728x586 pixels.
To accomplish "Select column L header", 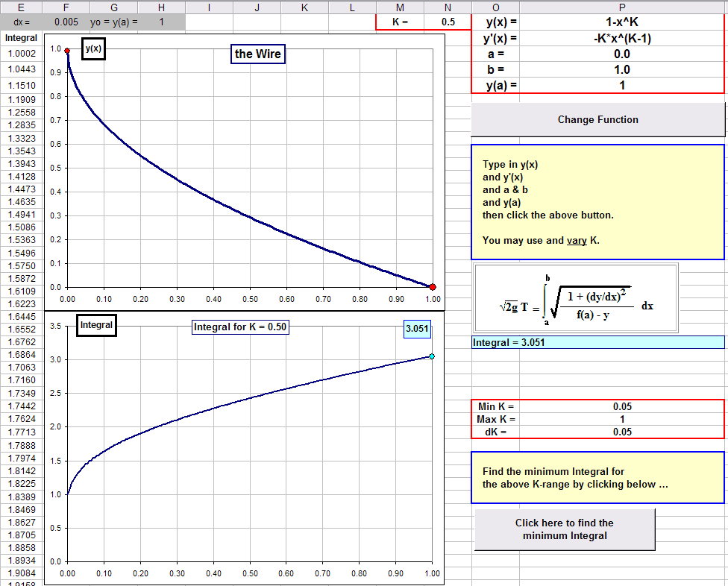I will (352, 7).
